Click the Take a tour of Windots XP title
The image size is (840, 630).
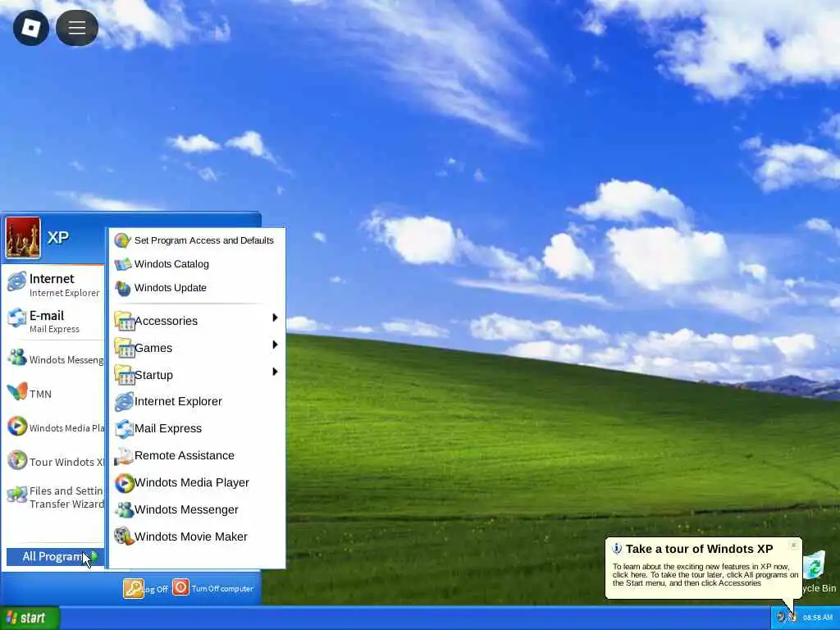[x=699, y=549]
